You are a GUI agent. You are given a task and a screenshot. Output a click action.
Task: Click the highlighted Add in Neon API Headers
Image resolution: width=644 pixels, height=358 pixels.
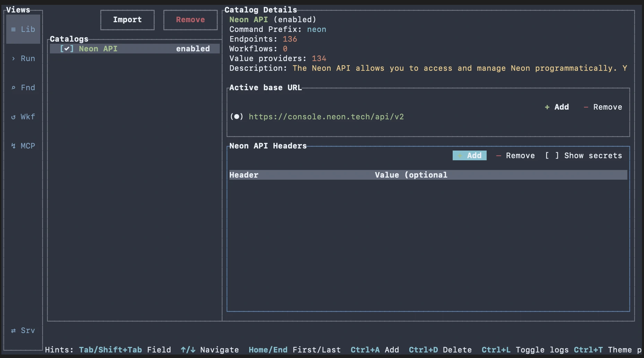[469, 155]
